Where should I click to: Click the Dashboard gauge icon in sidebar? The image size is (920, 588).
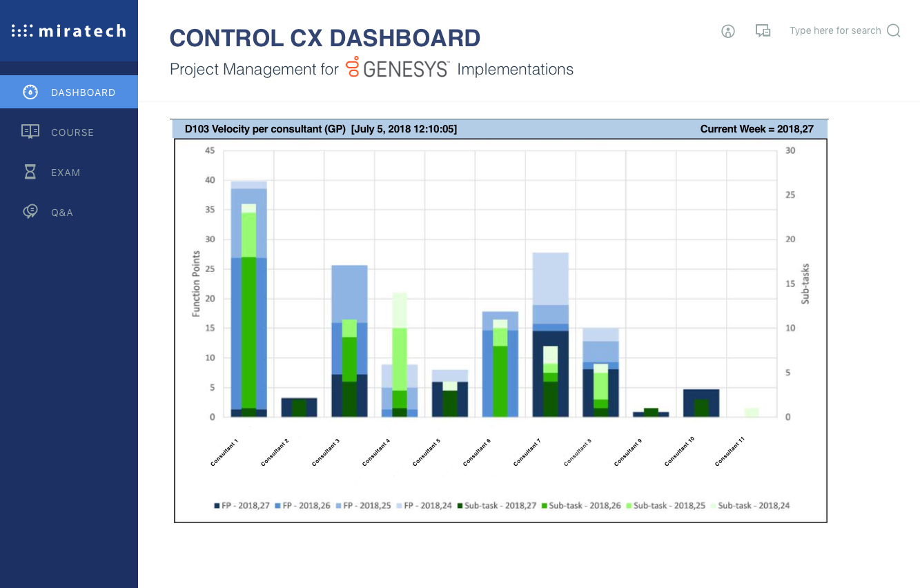[30, 92]
